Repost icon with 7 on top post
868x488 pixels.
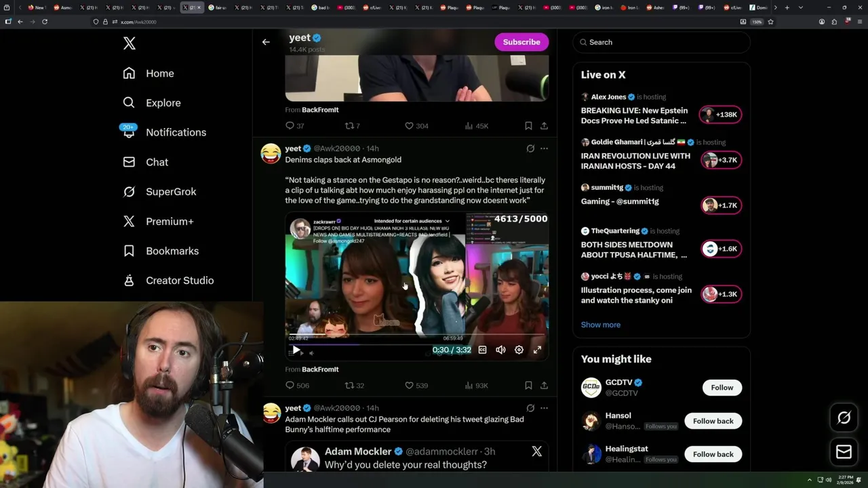tap(353, 126)
